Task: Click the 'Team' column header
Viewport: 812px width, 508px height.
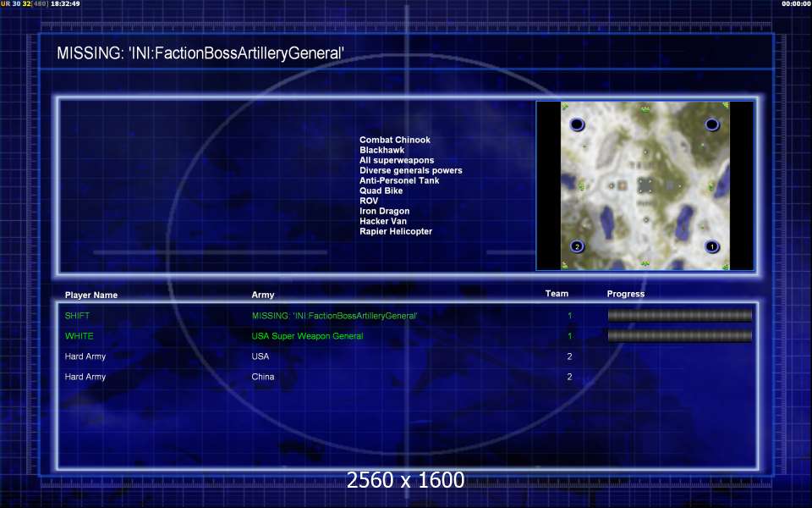Action: point(557,294)
